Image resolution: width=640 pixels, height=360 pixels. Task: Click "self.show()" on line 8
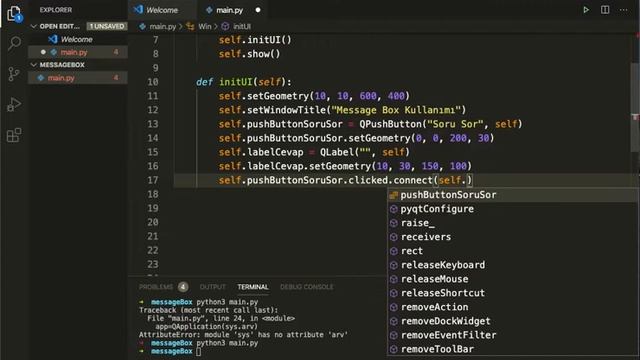249,54
